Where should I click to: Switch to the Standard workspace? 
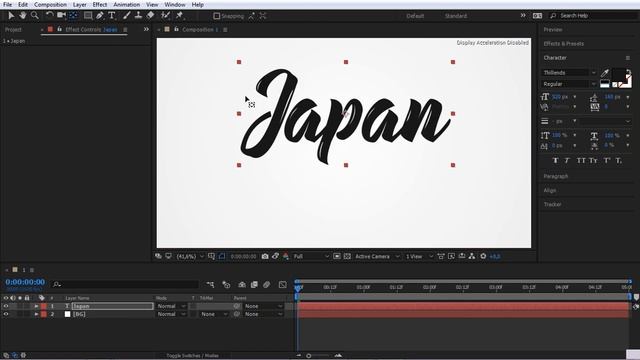456,16
